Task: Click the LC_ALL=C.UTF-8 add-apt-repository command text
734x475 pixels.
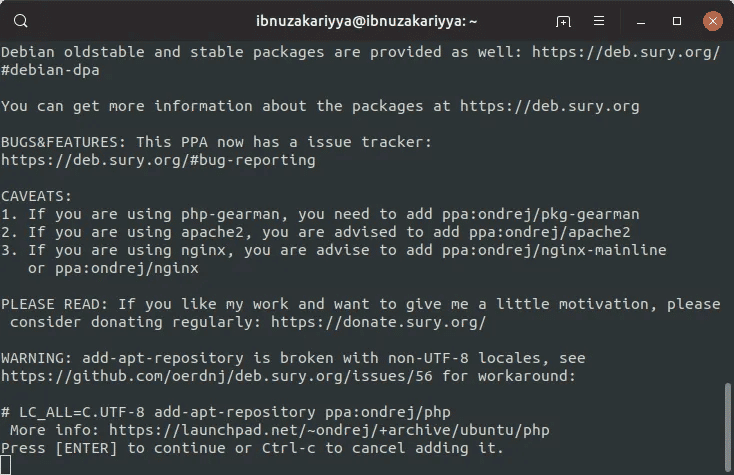Action: (235, 412)
